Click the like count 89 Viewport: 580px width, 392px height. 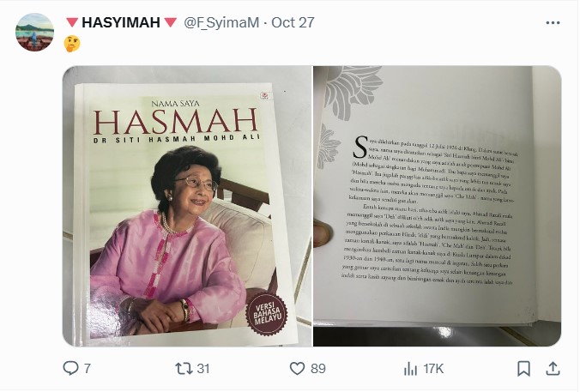(x=318, y=369)
